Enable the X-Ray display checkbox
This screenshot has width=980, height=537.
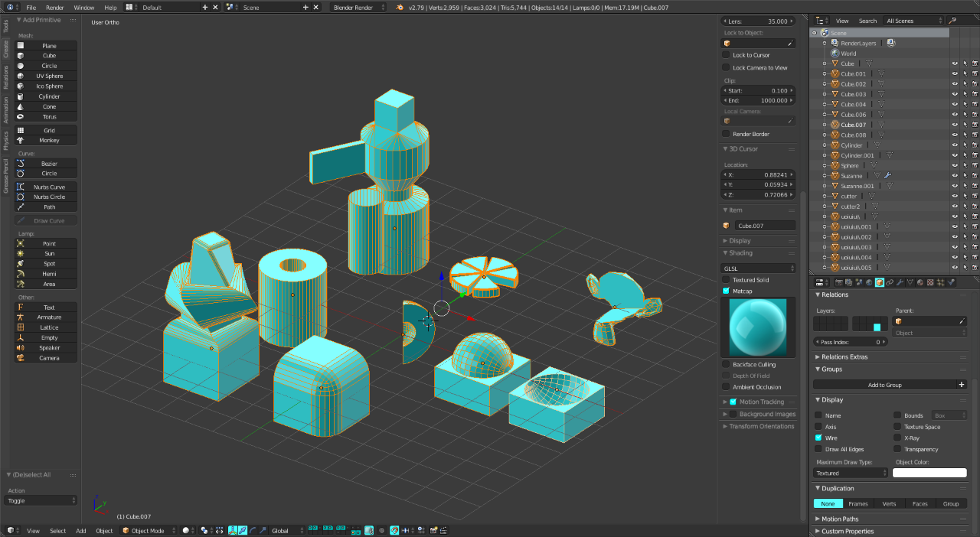click(897, 438)
